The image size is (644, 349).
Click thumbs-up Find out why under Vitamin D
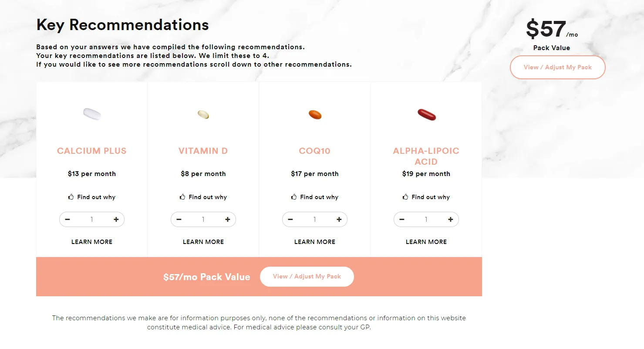[x=203, y=197]
